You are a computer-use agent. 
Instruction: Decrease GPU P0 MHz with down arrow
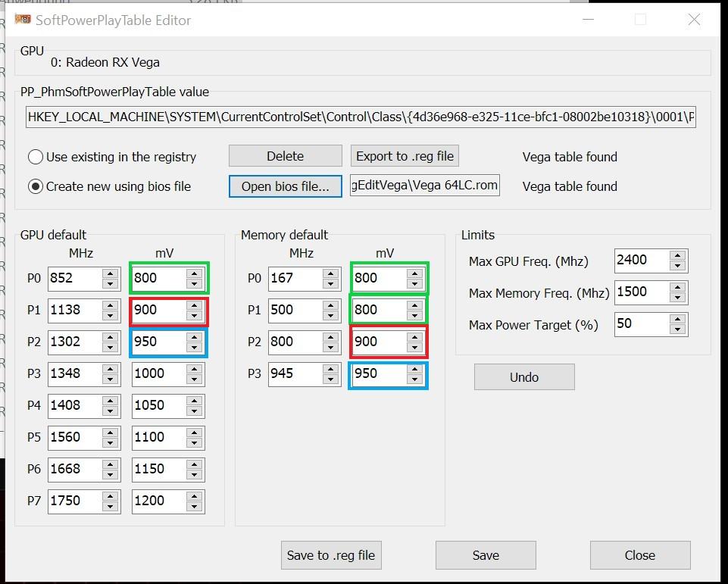pyautogui.click(x=111, y=283)
